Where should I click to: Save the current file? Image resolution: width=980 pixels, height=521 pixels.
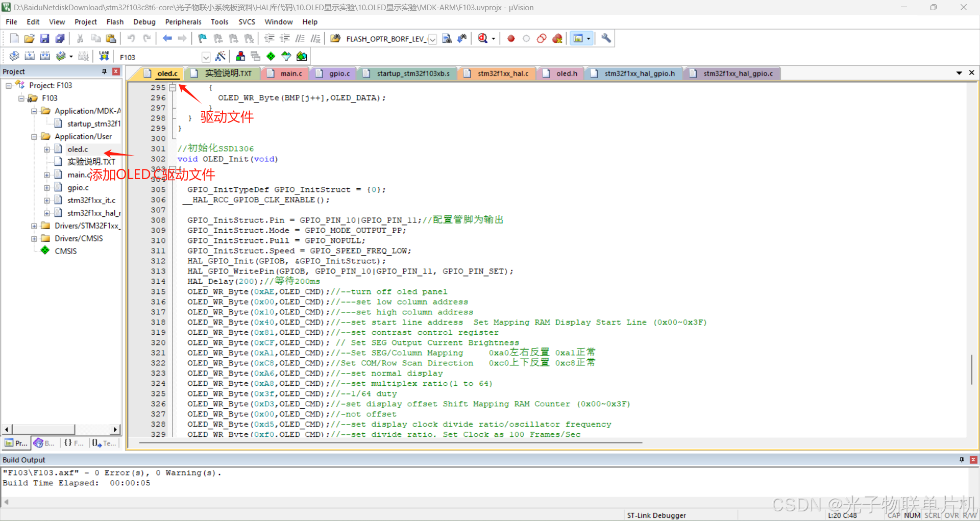click(x=45, y=38)
